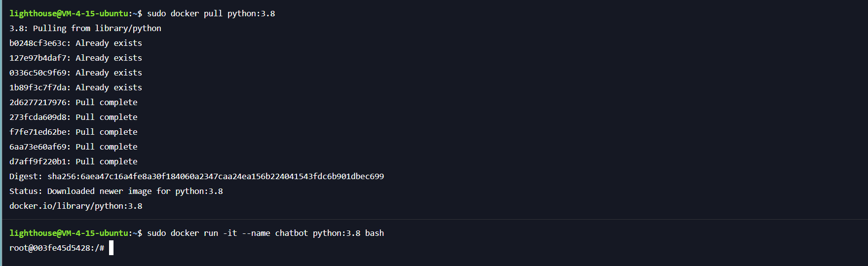Click layer d7aff9f220b1 Pull complete line
868x266 pixels.
[74, 162]
